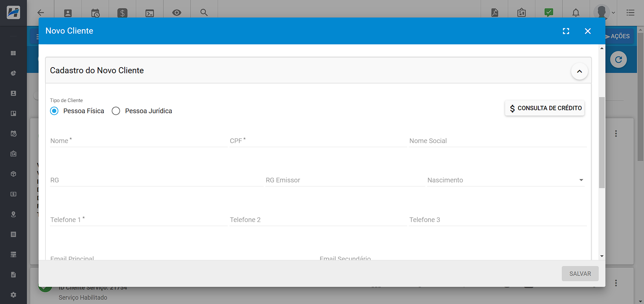Open the list lines icon in sidebar
Screen dimensions: 644x304
tap(13, 234)
